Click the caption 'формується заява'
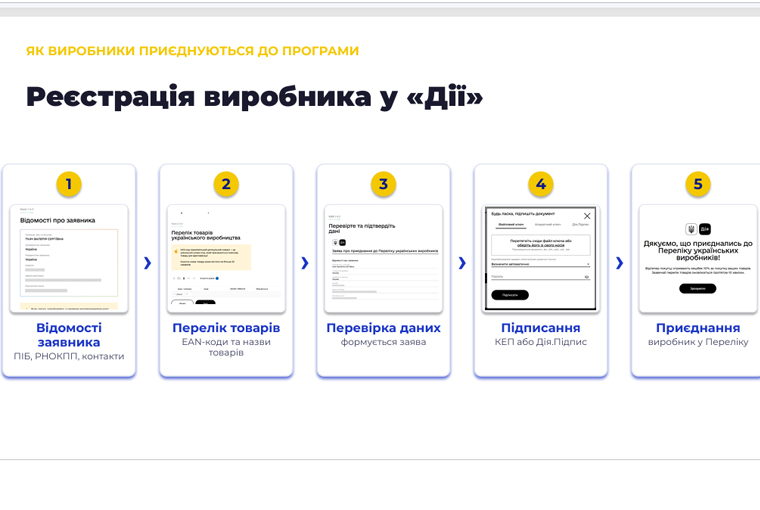 (x=383, y=342)
